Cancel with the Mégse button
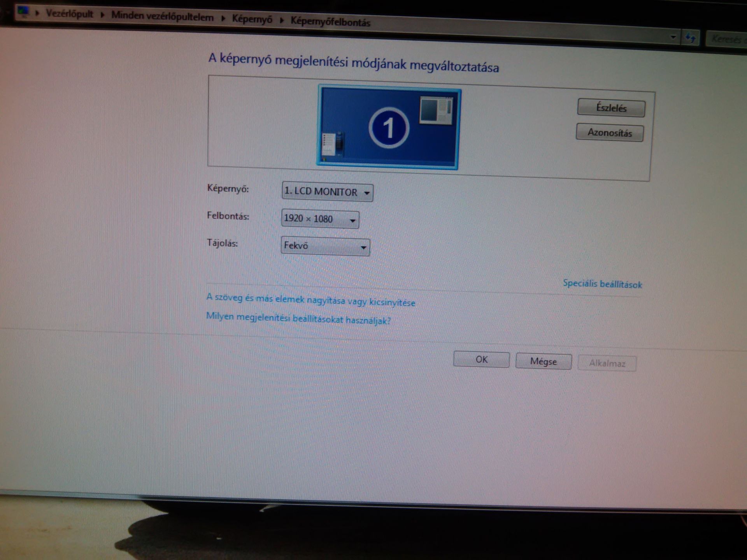 (543, 361)
